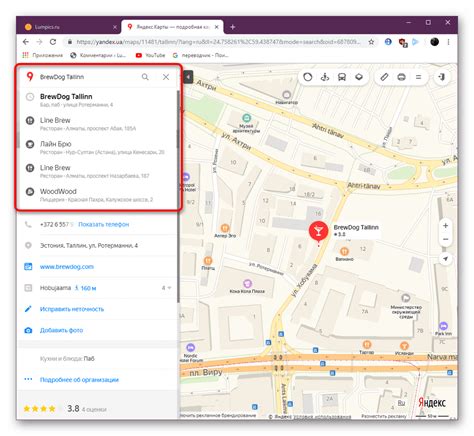Click Исправить неточность link

(72, 309)
